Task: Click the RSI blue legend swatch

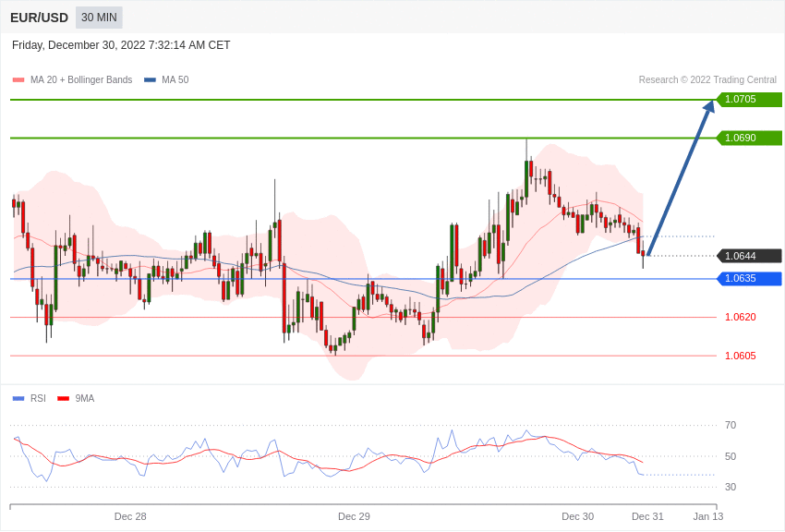Action: pyautogui.click(x=18, y=399)
